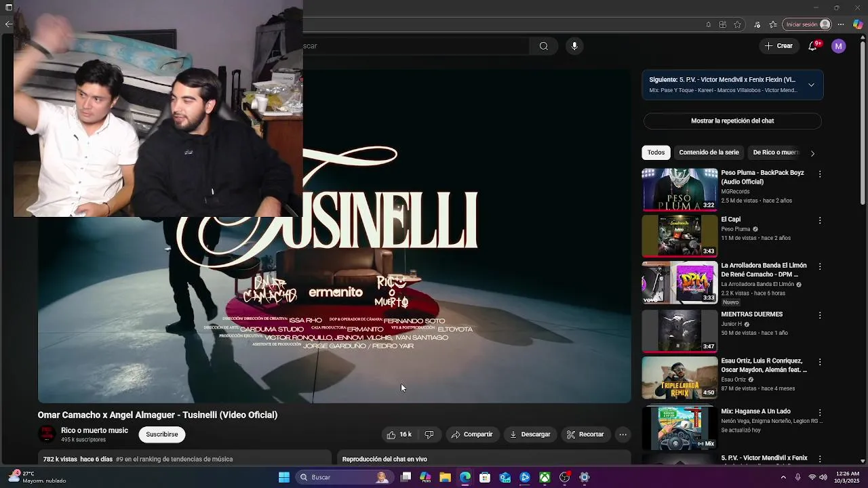Click the Descargar download button

click(x=530, y=434)
